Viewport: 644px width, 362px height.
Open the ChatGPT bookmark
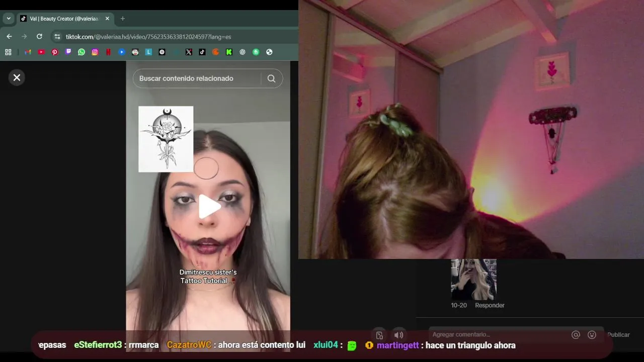coord(243,52)
